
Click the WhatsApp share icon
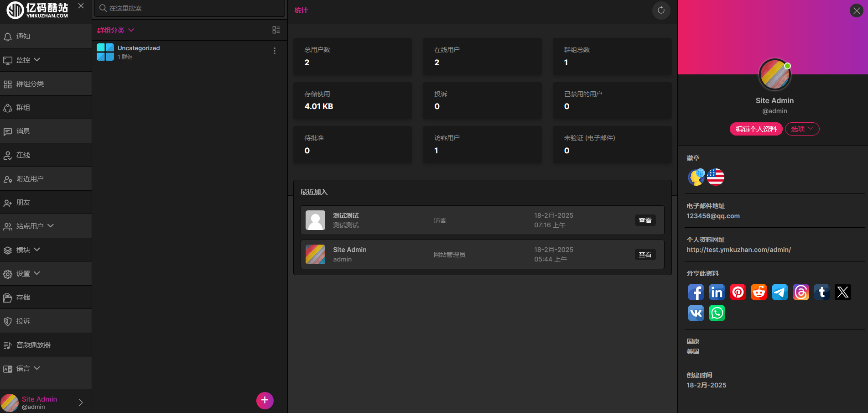pyautogui.click(x=717, y=313)
